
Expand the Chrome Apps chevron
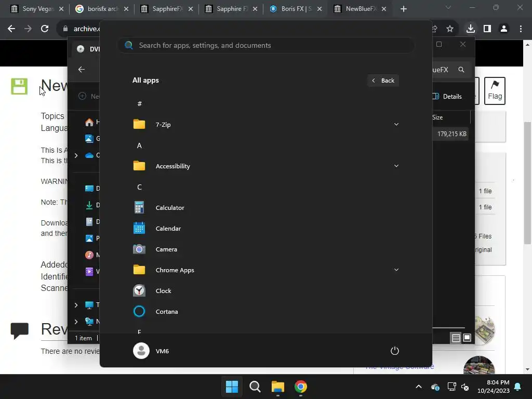click(396, 270)
